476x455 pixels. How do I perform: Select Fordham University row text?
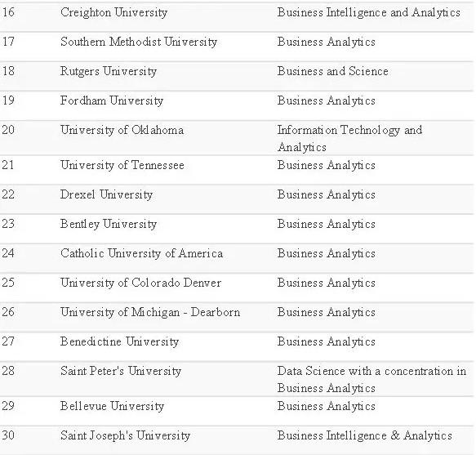[x=112, y=101]
